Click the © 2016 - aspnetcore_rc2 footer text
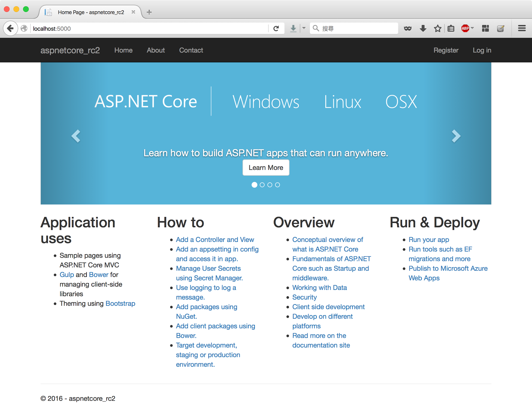Image resolution: width=532 pixels, height=409 pixels. point(78,398)
